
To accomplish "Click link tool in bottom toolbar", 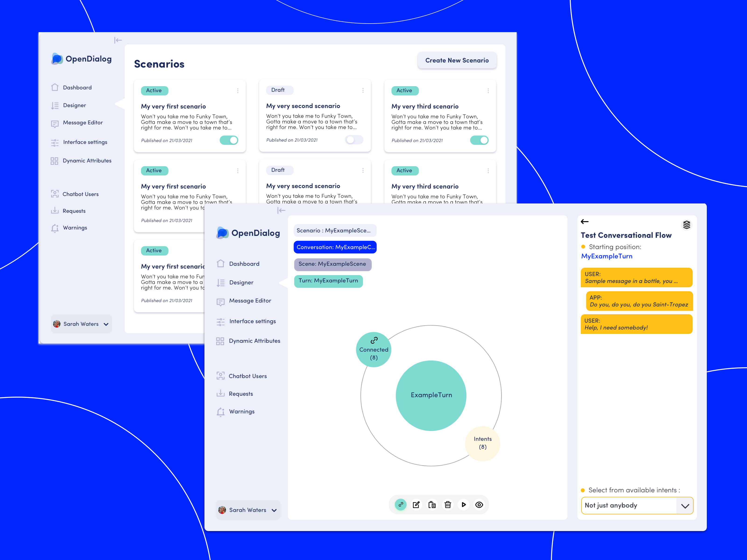I will coord(401,505).
